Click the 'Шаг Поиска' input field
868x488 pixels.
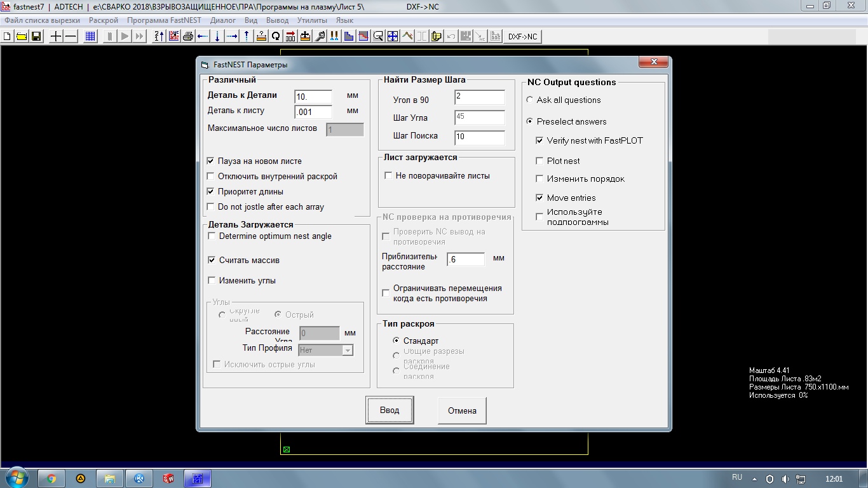(480, 137)
